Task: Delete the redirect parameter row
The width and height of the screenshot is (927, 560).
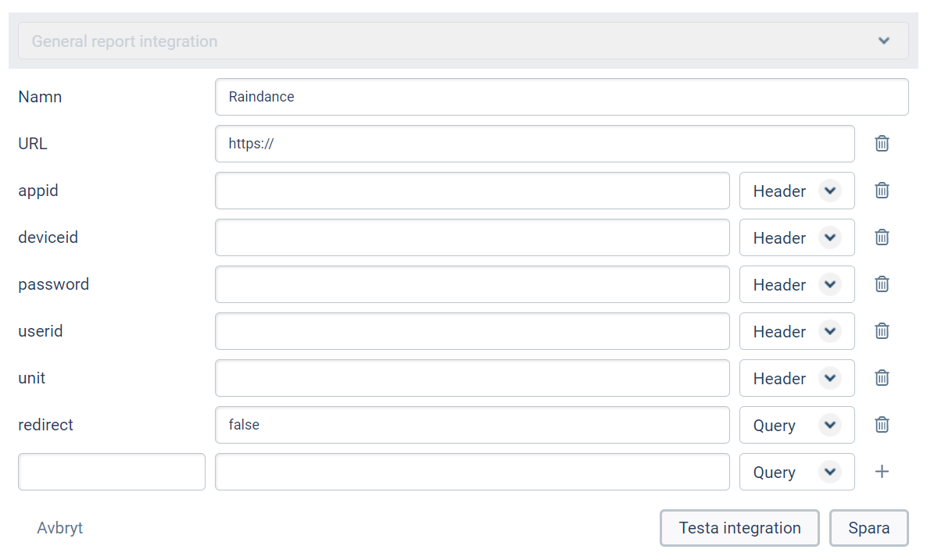Action: (x=882, y=425)
